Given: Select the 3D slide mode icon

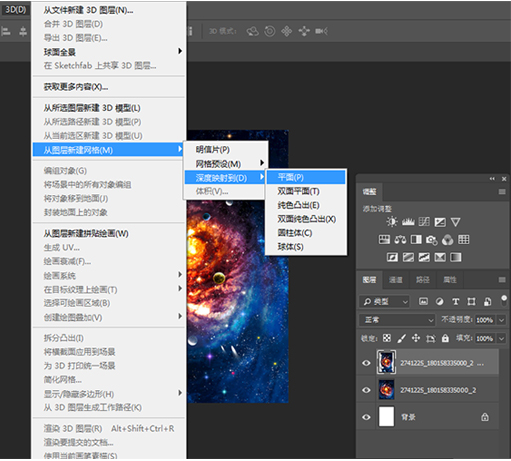Looking at the screenshot, I should click(x=304, y=31).
